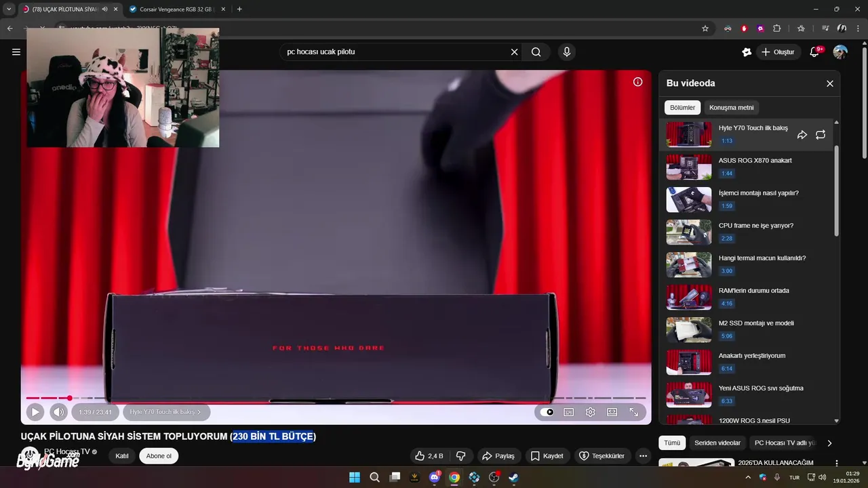Open the Oluştur create menu
Screen dimensions: 868x488
pyautogui.click(x=778, y=52)
